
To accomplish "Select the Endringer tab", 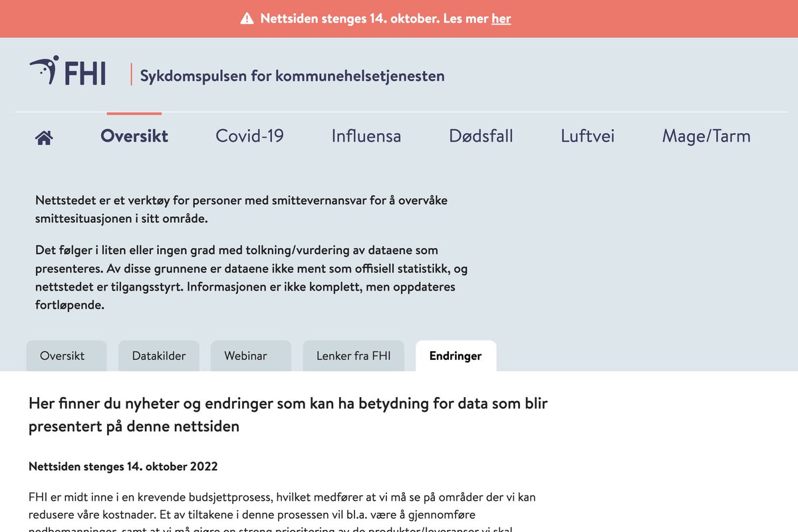I will click(456, 356).
